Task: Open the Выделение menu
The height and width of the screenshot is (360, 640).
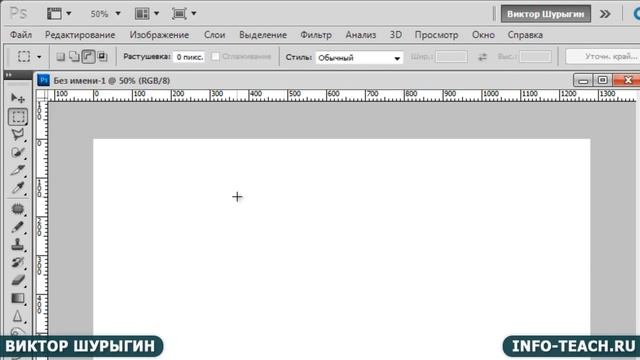Action: pos(263,35)
